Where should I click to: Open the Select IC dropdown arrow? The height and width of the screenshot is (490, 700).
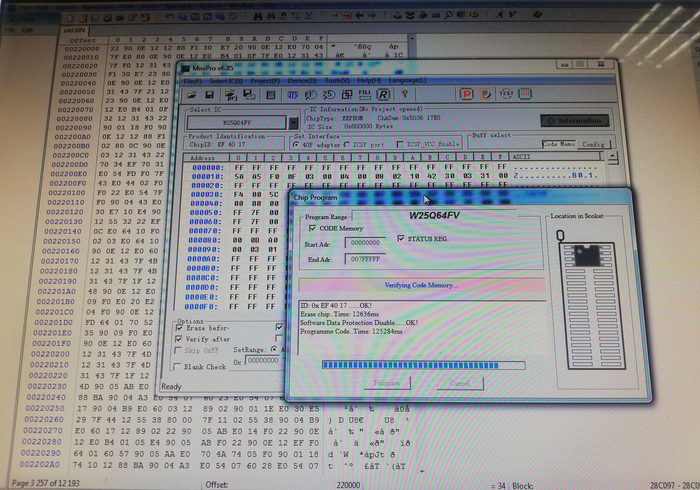coord(293,123)
